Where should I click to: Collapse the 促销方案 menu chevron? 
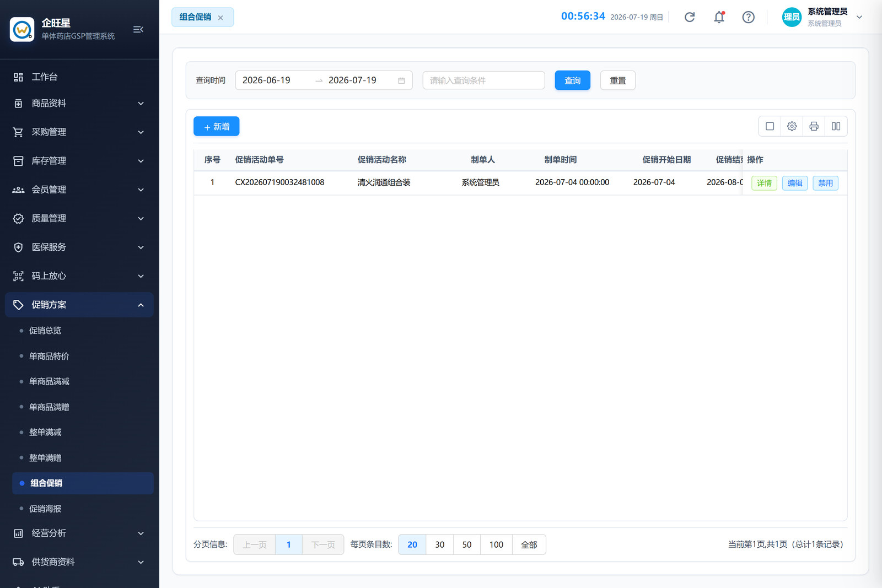point(141,305)
